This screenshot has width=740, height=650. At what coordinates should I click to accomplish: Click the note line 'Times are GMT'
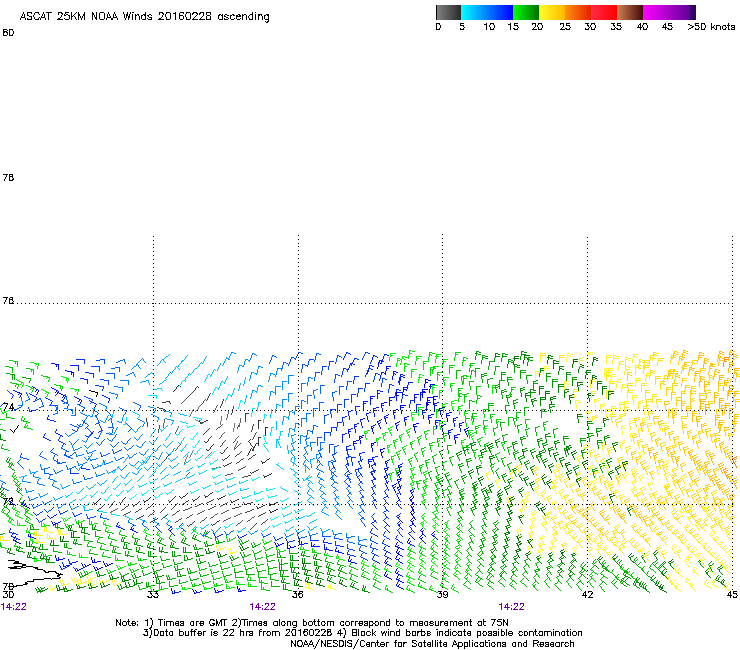tap(193, 623)
